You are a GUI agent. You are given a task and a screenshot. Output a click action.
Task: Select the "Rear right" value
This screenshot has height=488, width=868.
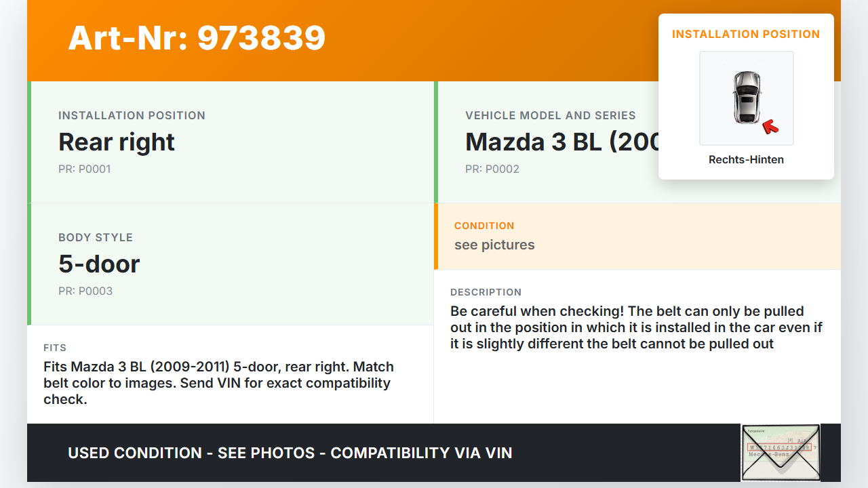click(x=117, y=142)
